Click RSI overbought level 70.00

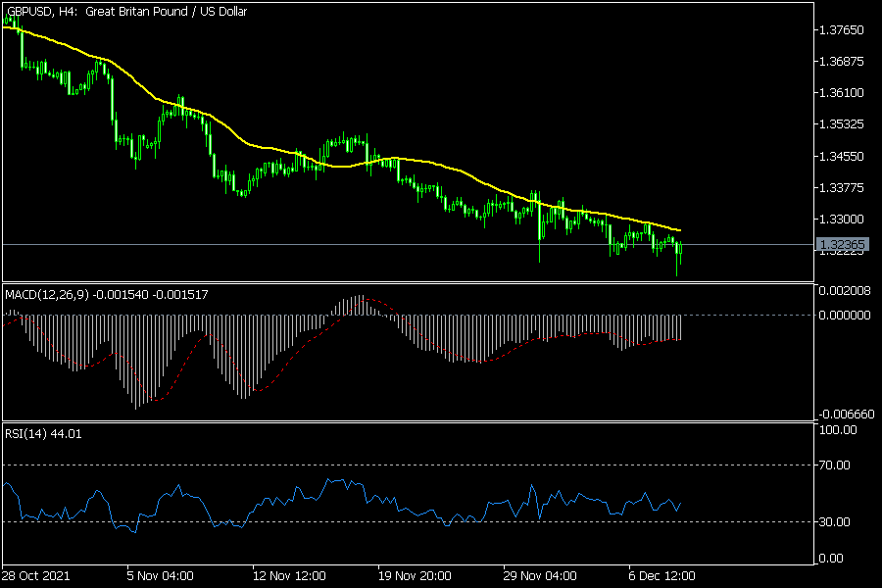point(834,465)
